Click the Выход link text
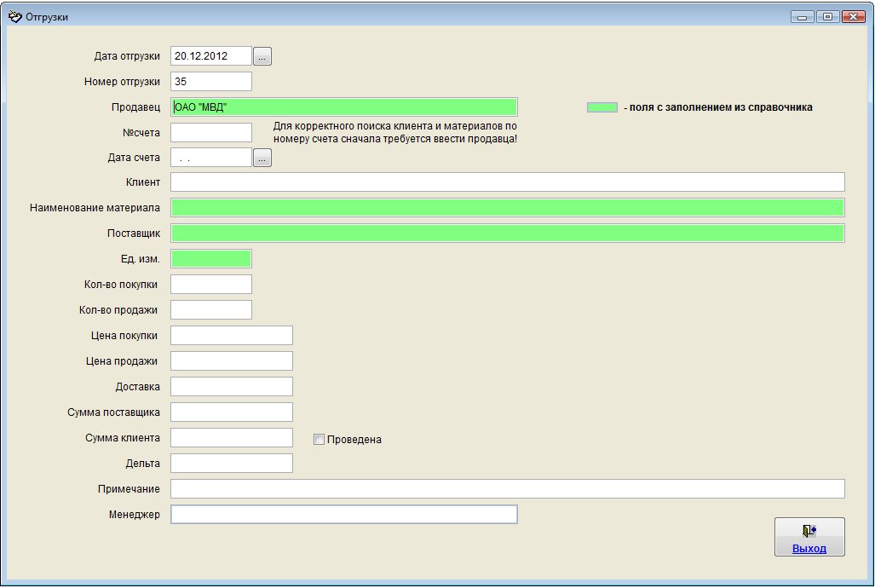The image size is (875, 588). [x=809, y=548]
